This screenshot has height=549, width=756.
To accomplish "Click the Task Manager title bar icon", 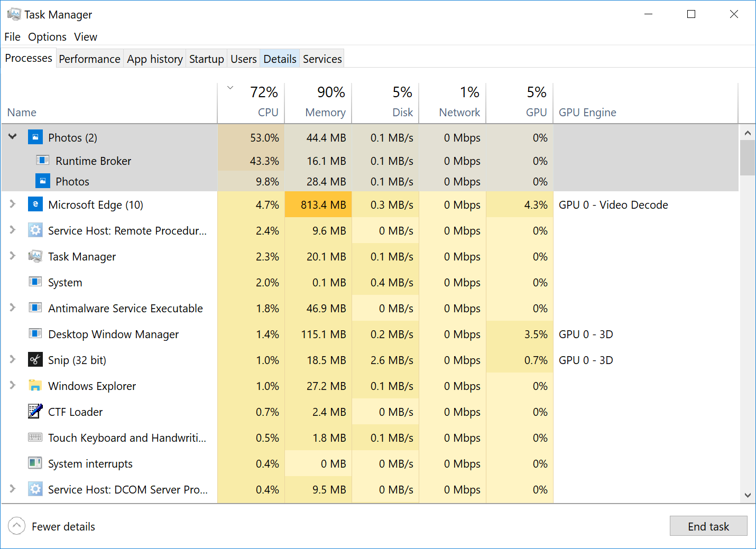I will pos(14,14).
